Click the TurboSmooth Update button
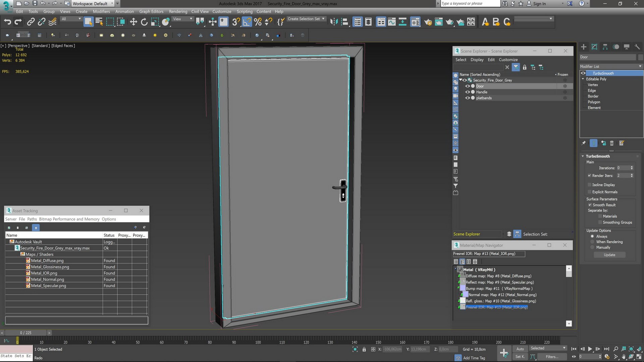This screenshot has height=362, width=644. coord(609,255)
